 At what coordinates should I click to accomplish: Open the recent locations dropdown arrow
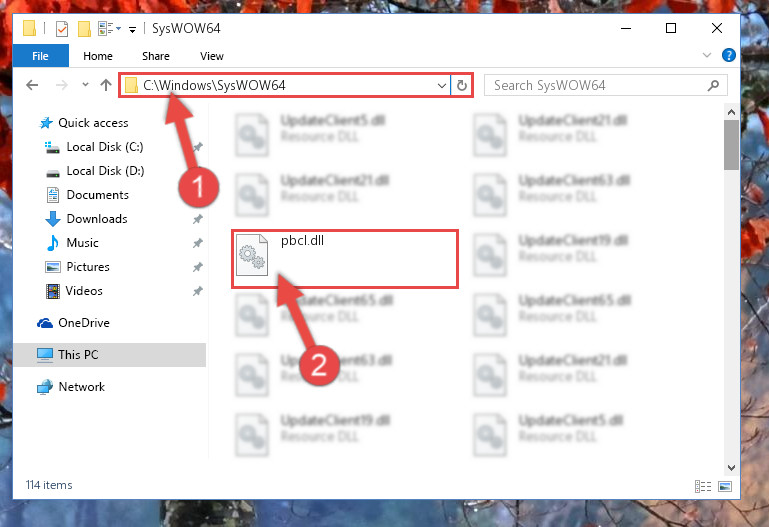click(85, 85)
